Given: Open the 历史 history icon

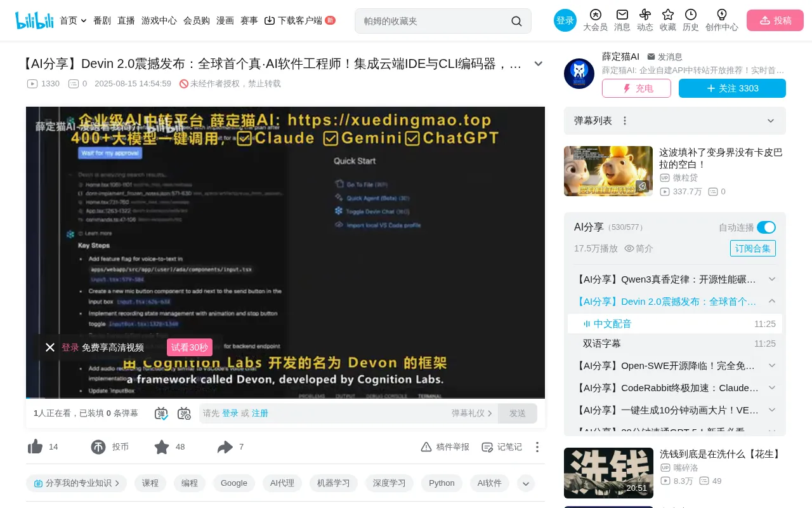Looking at the screenshot, I should pos(691,20).
